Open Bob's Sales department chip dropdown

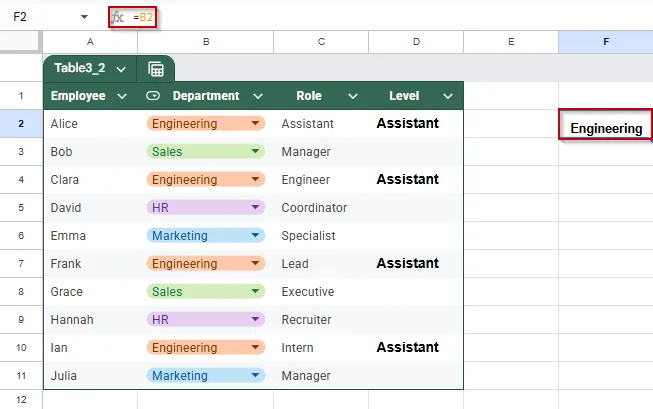[256, 151]
